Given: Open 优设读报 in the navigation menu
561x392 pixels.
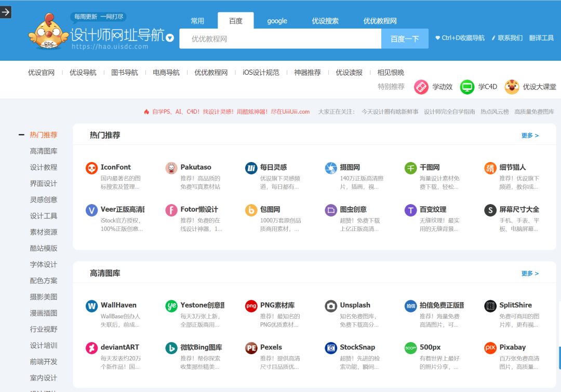Looking at the screenshot, I should pos(349,73).
